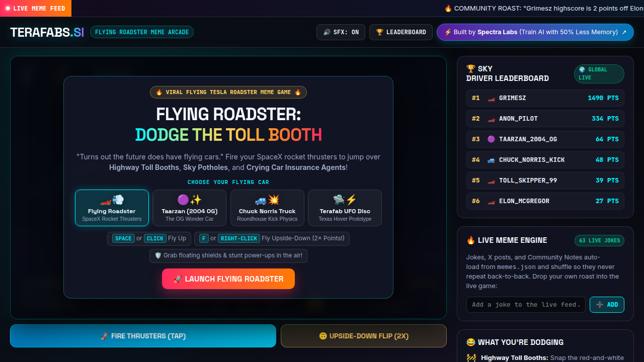Click the Live Meme Feed label
The height and width of the screenshot is (362, 644).
pyautogui.click(x=36, y=9)
